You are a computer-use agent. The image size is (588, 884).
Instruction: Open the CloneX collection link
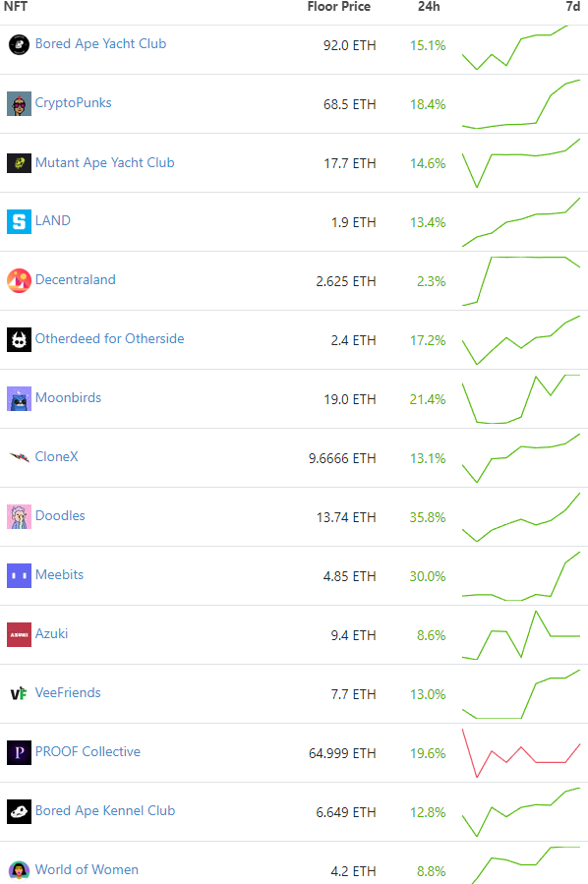coord(56,456)
